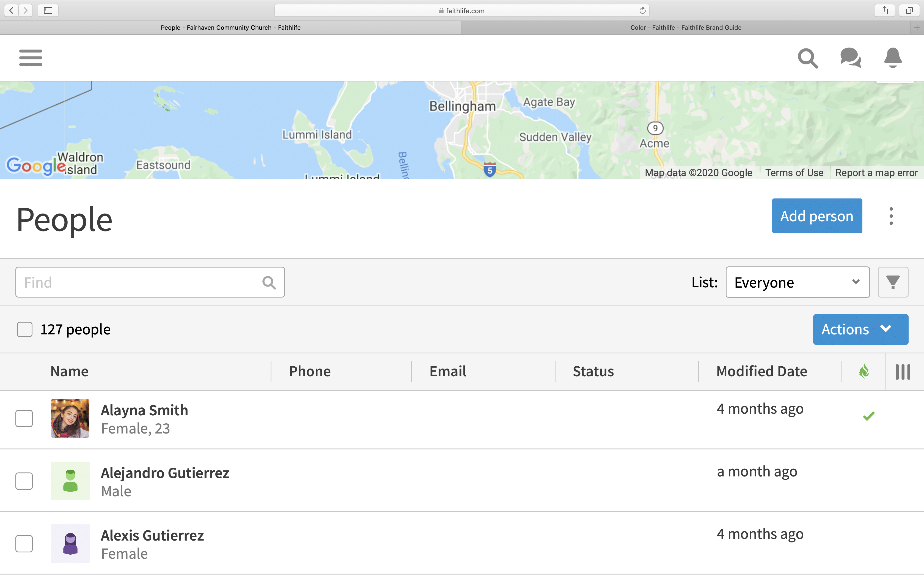Open the hamburger navigation menu
This screenshot has width=924, height=578.
click(x=31, y=58)
